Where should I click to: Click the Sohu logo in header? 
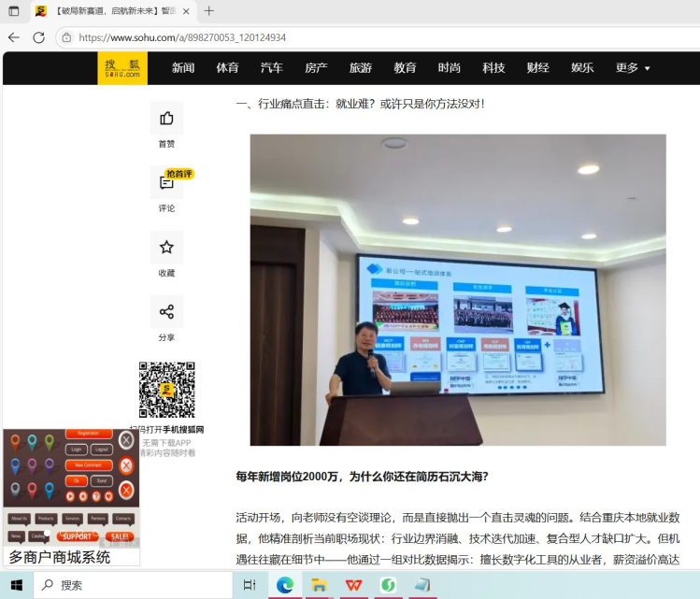coord(122,68)
